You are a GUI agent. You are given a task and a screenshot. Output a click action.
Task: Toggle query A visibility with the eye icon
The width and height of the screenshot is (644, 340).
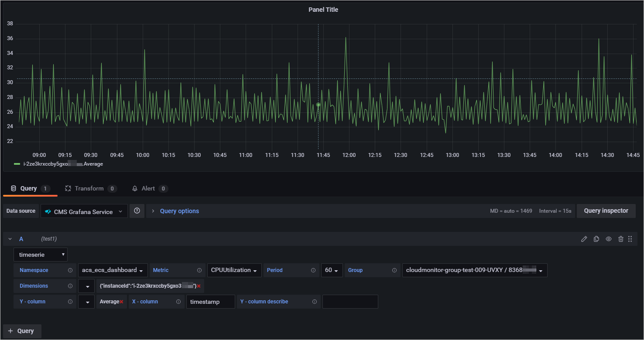[x=609, y=239]
